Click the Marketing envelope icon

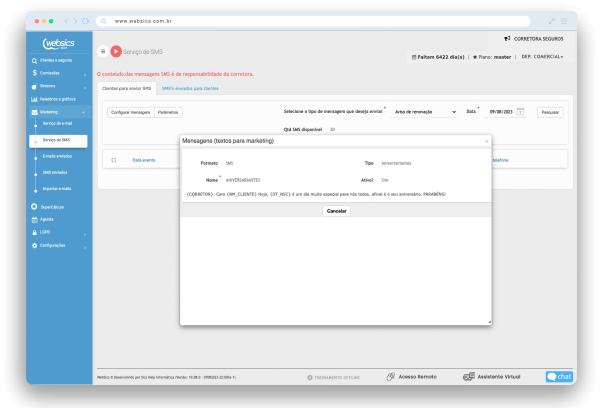(34, 112)
